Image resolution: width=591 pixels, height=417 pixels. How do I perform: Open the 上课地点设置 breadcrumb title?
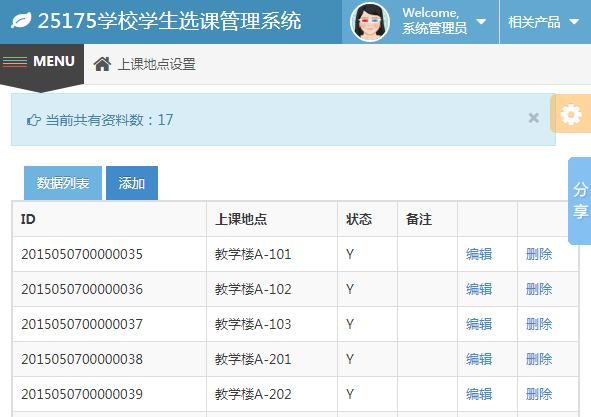[156, 64]
